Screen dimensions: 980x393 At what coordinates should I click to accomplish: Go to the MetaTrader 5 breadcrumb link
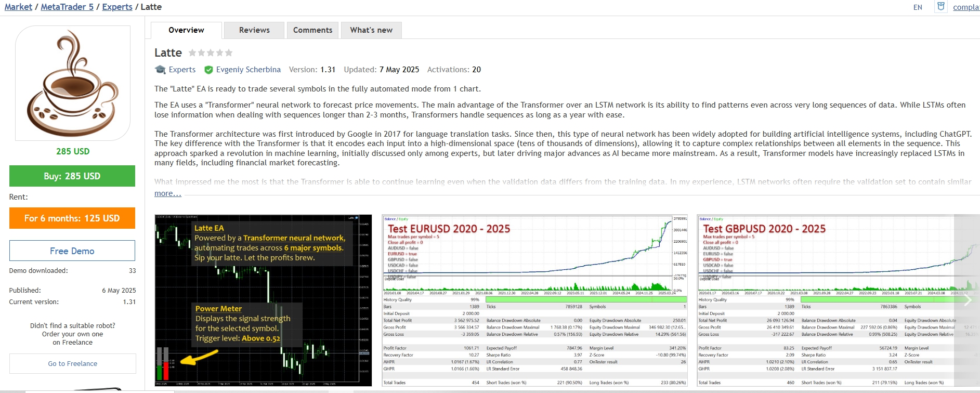(67, 7)
